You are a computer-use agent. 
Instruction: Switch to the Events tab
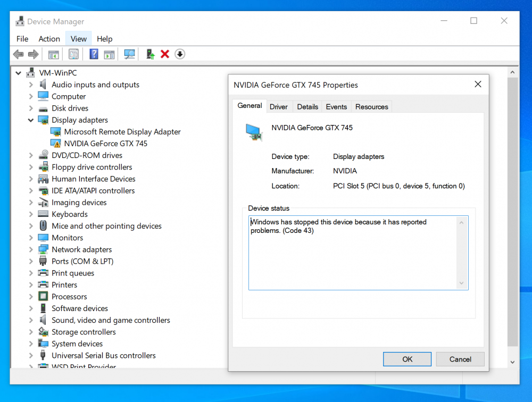pos(336,107)
